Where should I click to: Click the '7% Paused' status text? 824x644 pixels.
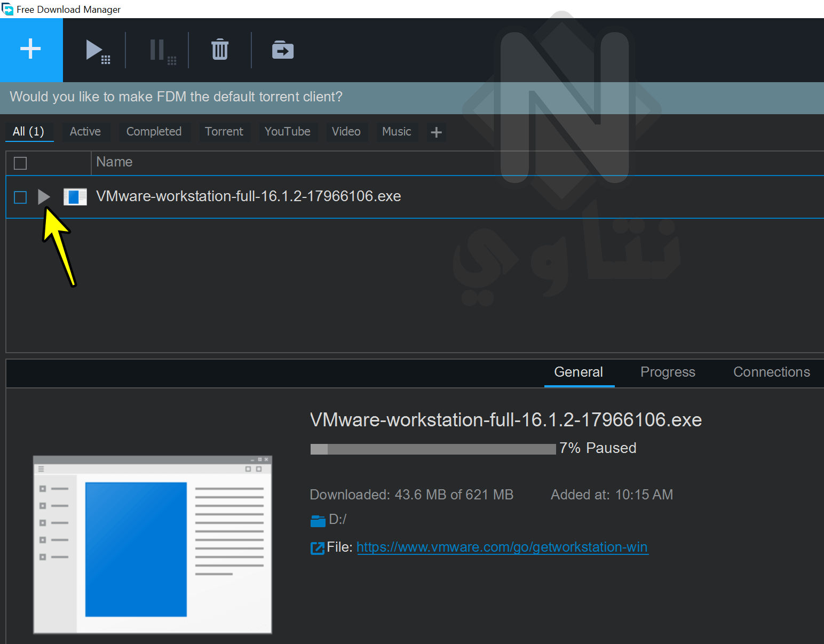tap(598, 448)
